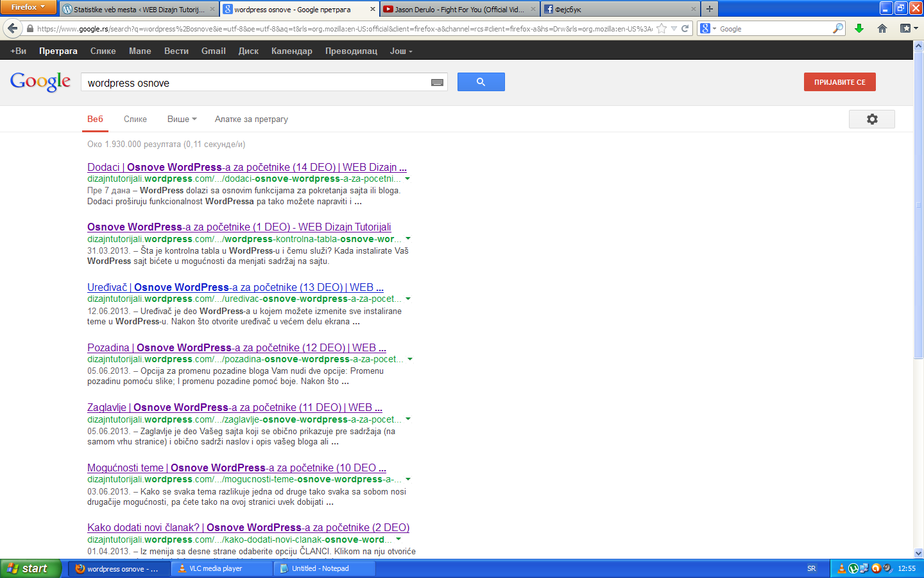Viewport: 924px width, 578px height.
Task: Open Kako dodati novi članak (2 DEO) result
Action: [248, 527]
